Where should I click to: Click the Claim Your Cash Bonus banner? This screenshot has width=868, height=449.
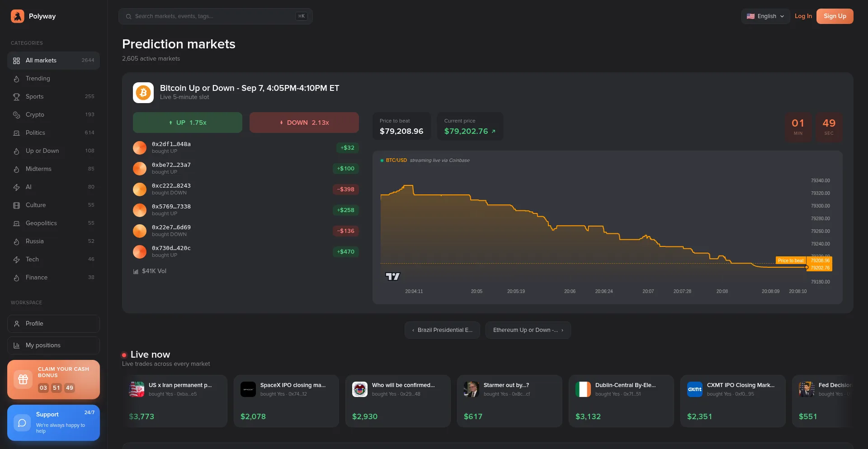tap(53, 379)
